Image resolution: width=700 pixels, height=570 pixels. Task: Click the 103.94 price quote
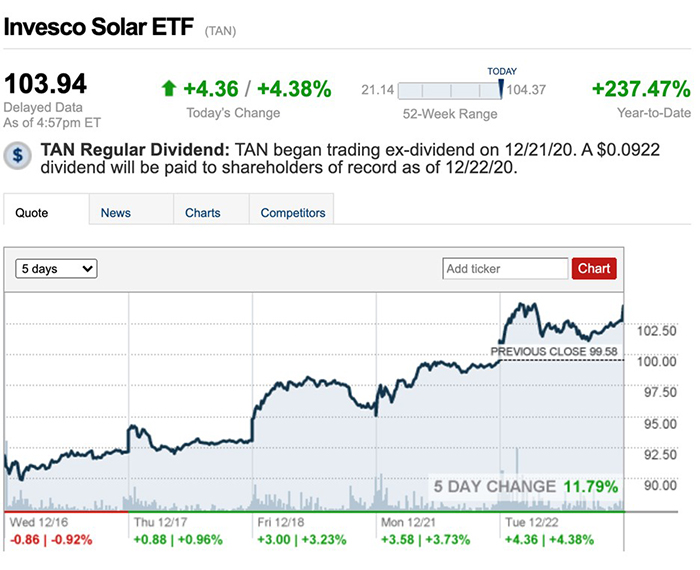tap(45, 83)
